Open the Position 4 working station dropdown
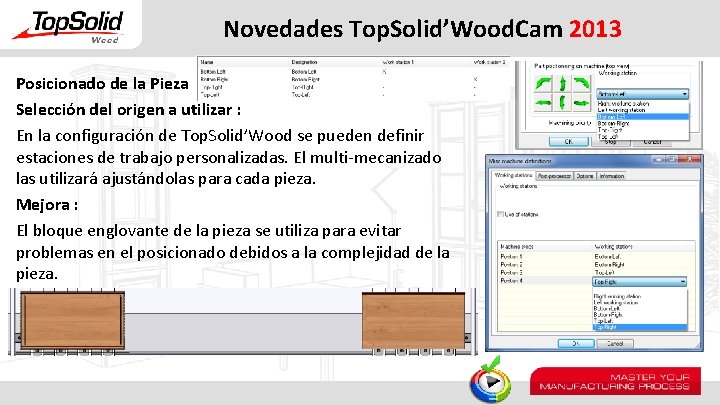Viewport: 720px width, 405px height. tap(639, 281)
